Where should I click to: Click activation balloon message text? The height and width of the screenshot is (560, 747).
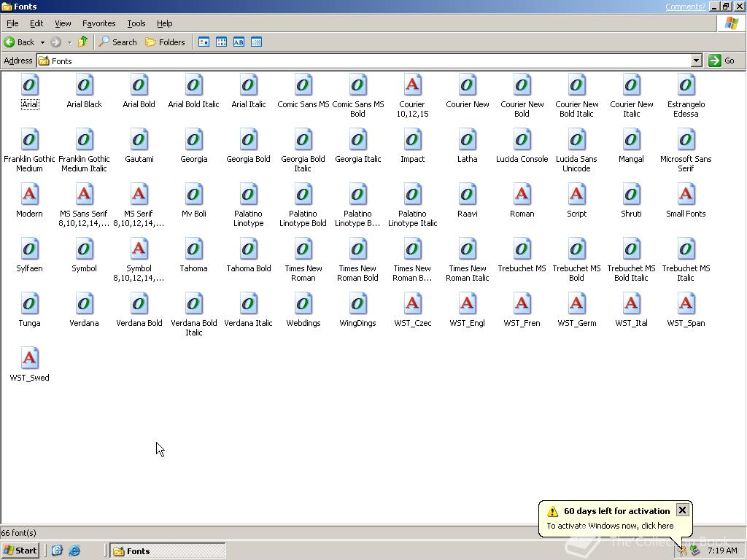610,526
